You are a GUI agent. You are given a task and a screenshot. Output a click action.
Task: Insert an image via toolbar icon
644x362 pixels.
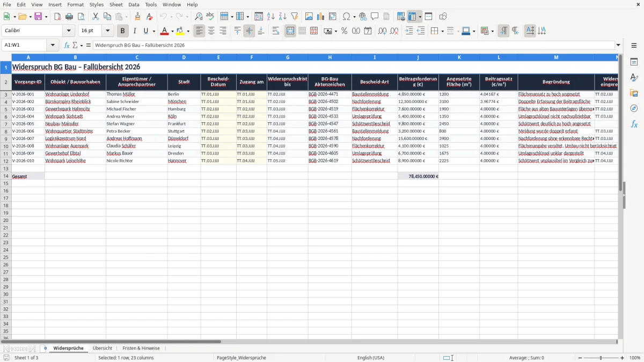pyautogui.click(x=309, y=17)
